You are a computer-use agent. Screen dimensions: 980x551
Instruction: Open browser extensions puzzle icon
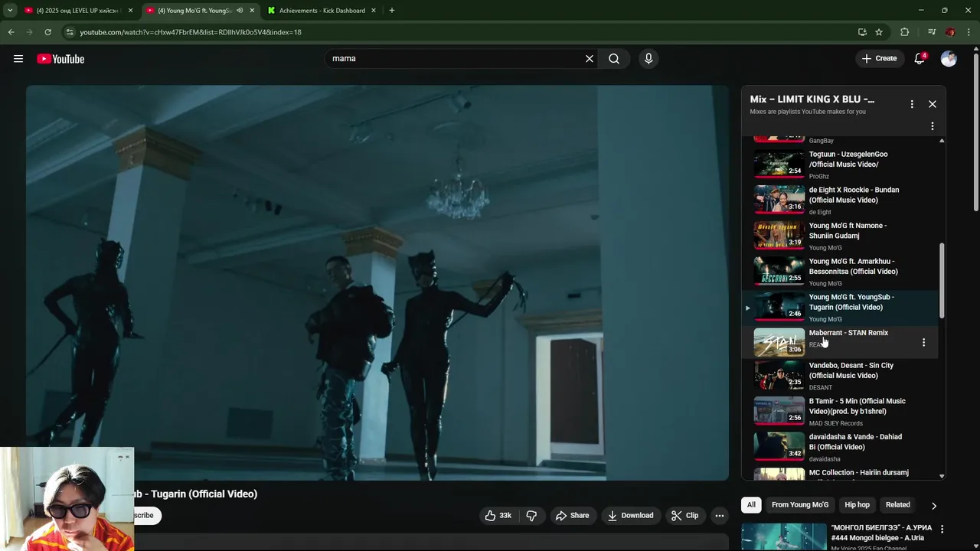905,32
